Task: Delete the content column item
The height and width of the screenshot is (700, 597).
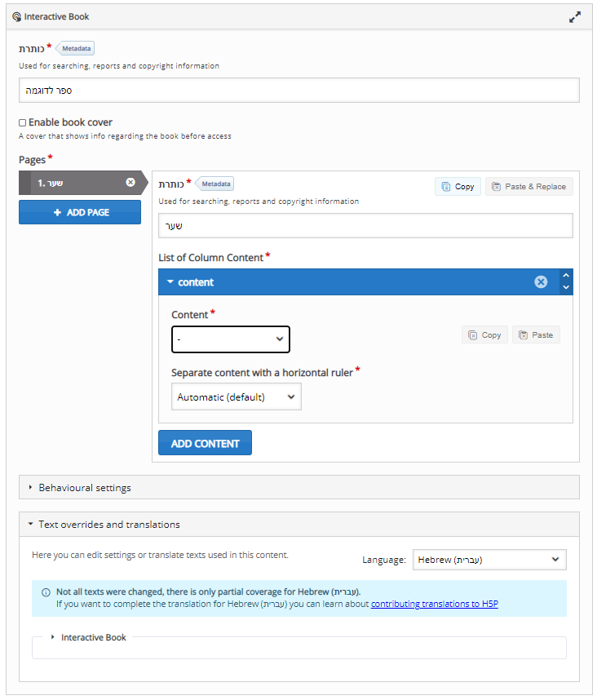Action: 541,281
